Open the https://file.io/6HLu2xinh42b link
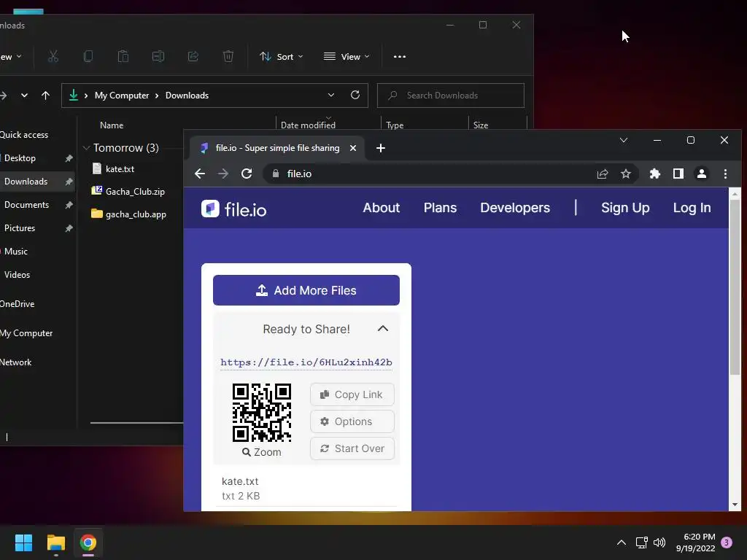This screenshot has width=747, height=560. click(x=306, y=362)
